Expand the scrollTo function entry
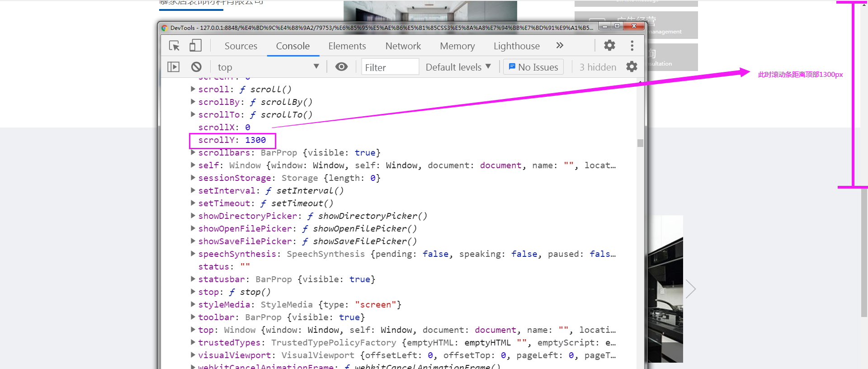 [193, 114]
